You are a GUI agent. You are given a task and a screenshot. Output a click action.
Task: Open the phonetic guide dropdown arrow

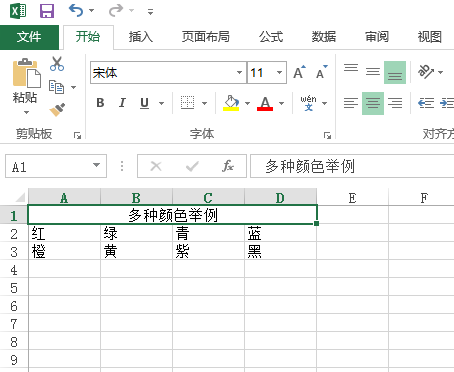pyautogui.click(x=325, y=103)
